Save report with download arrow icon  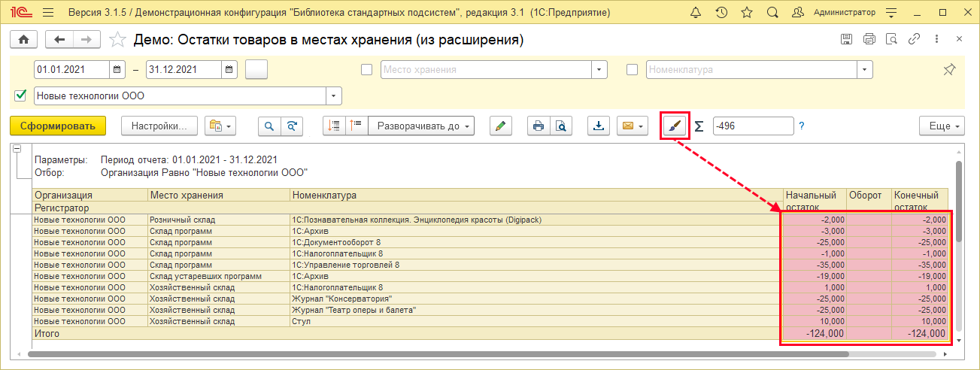pos(599,126)
